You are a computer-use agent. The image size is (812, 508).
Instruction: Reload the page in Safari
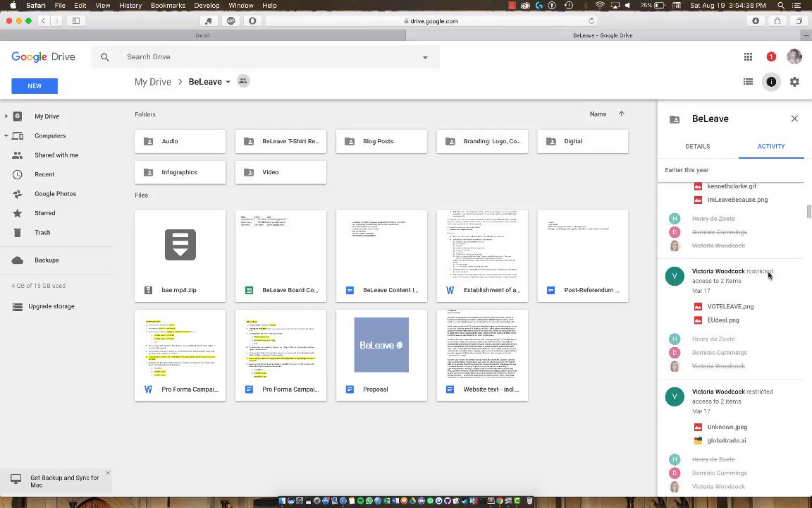[x=591, y=20]
